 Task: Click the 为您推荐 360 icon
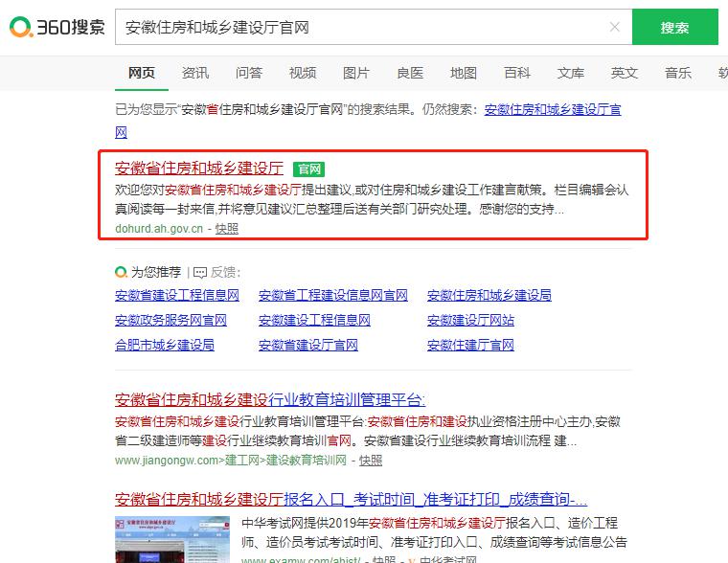[121, 272]
